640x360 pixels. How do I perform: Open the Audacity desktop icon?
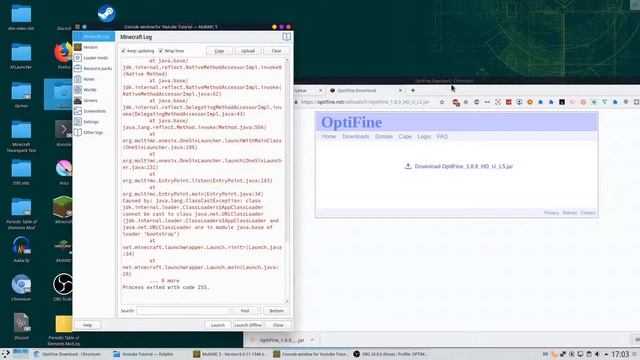coord(21,249)
